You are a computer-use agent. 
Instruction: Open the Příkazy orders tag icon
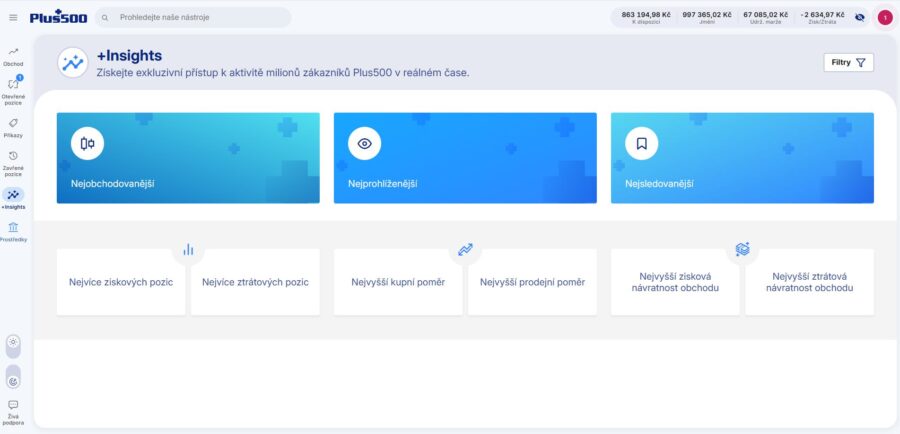coord(13,123)
